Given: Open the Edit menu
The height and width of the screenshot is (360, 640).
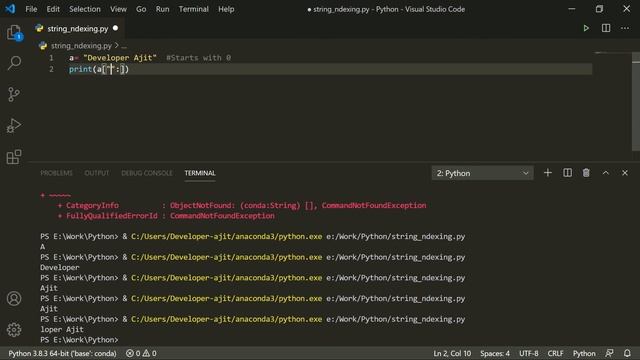Looking at the screenshot, I should click(x=53, y=9).
